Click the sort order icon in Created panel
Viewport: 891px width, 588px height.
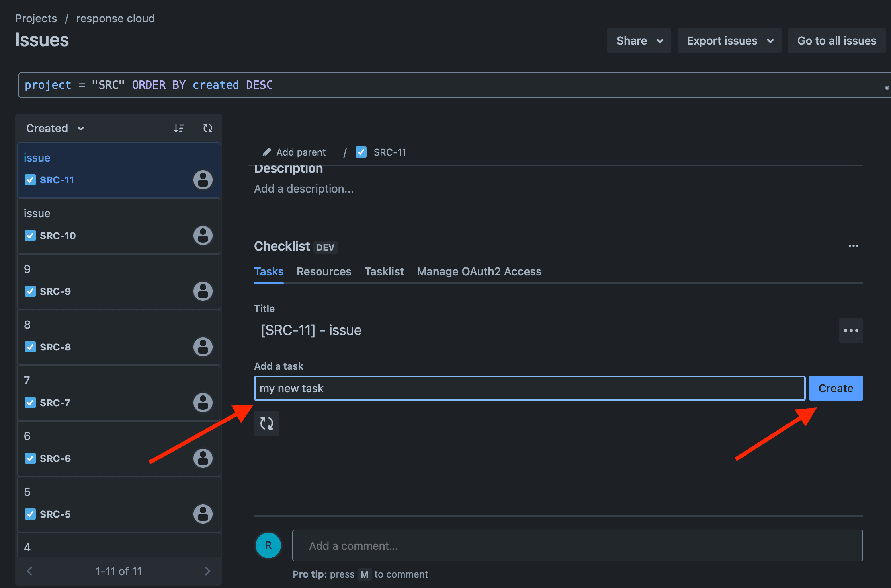[x=179, y=128]
